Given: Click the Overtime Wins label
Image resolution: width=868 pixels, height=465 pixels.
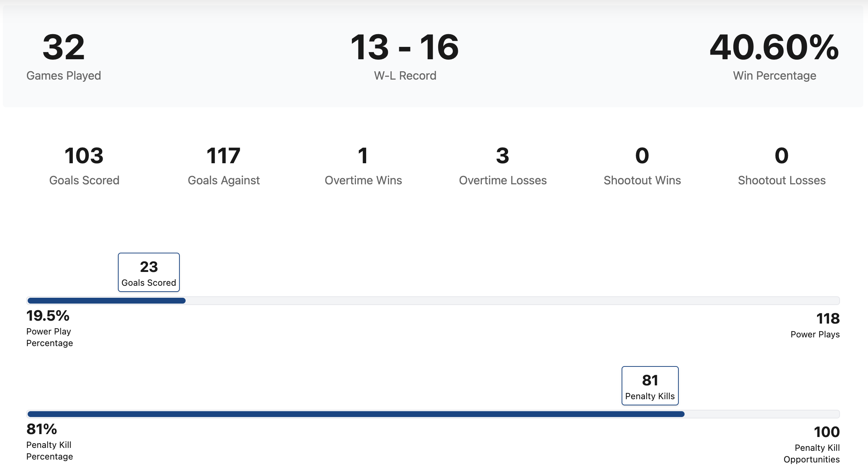Looking at the screenshot, I should click(363, 180).
